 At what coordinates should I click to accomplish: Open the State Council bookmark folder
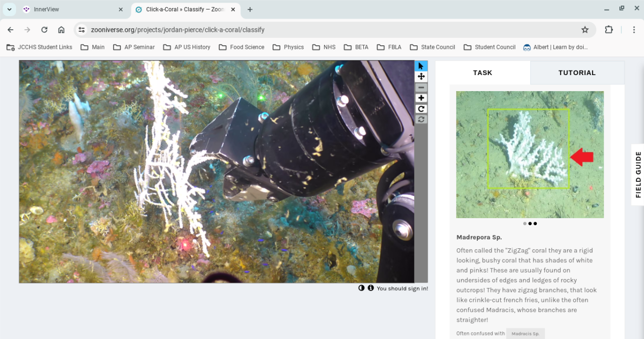point(433,47)
